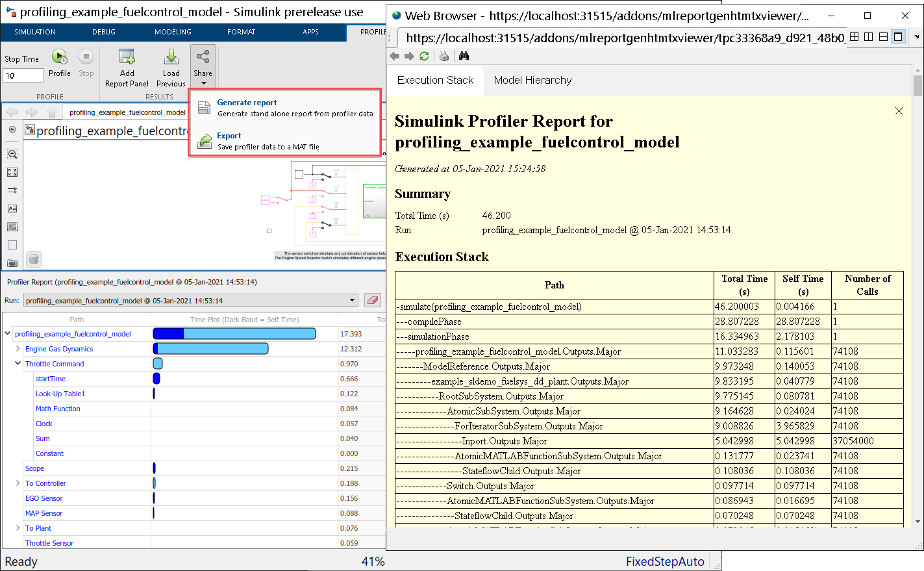
Task: Start profiling with the Profile button
Action: click(x=60, y=64)
